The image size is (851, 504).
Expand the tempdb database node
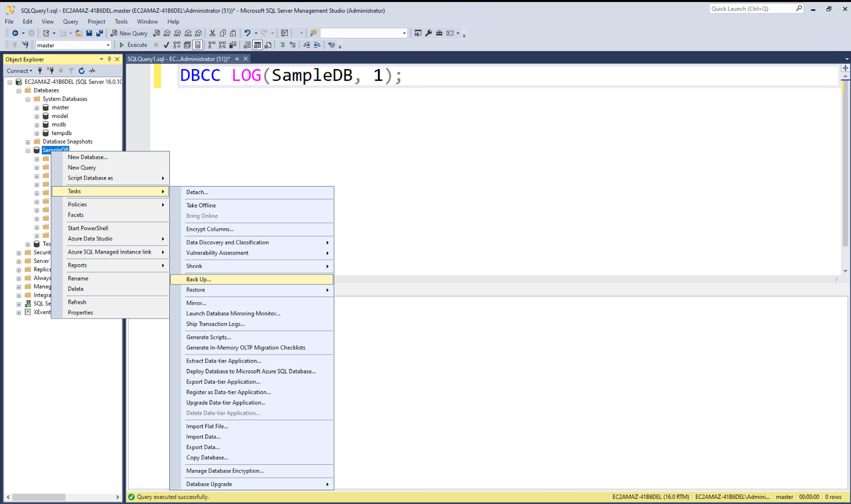pos(36,133)
